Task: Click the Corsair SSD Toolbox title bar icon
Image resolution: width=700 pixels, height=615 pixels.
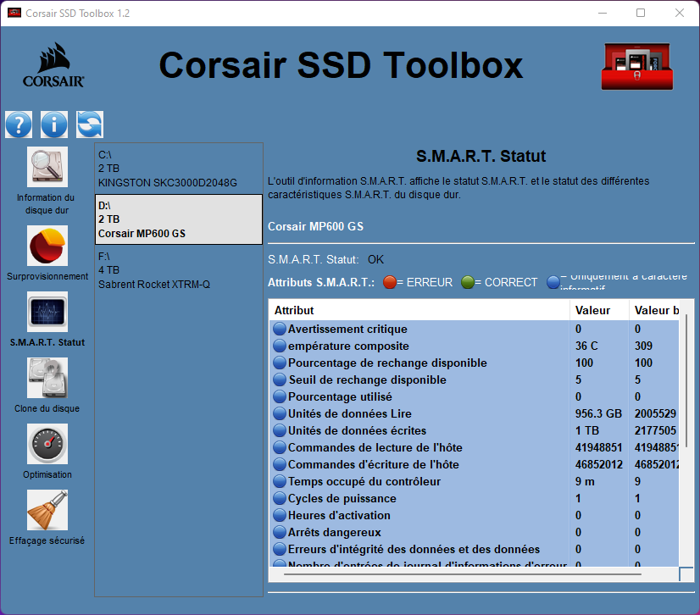Action: click(14, 13)
